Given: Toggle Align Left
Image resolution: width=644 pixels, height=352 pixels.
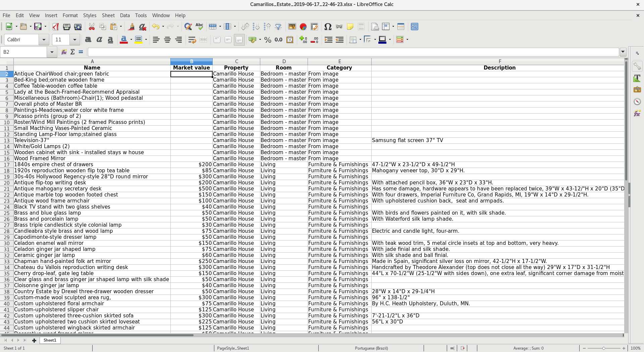Looking at the screenshot, I should [156, 40].
